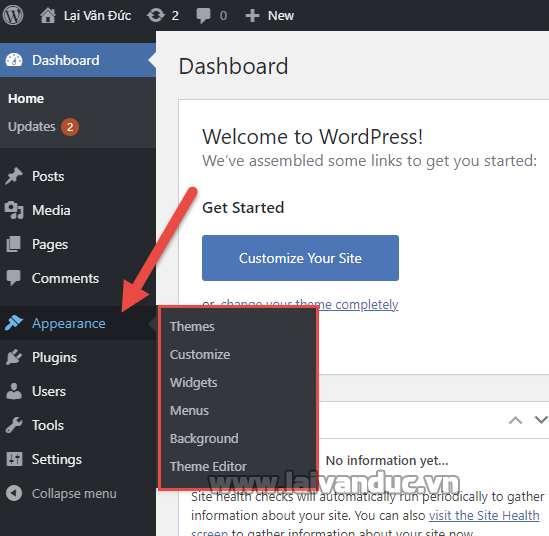Open the Plugins menu
Screen dimensions: 549x536
pos(54,357)
